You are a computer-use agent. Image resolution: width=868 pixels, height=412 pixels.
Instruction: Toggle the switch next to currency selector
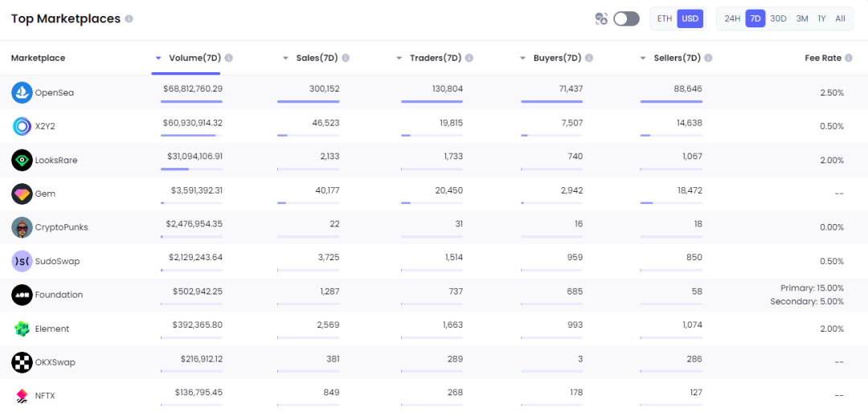point(626,18)
